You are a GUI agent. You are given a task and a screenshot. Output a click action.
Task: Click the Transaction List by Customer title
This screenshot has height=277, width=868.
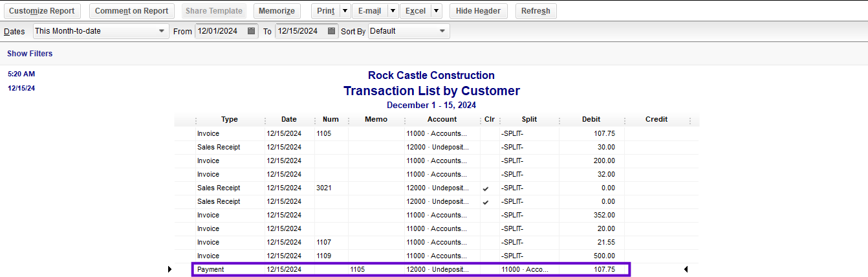pos(431,91)
